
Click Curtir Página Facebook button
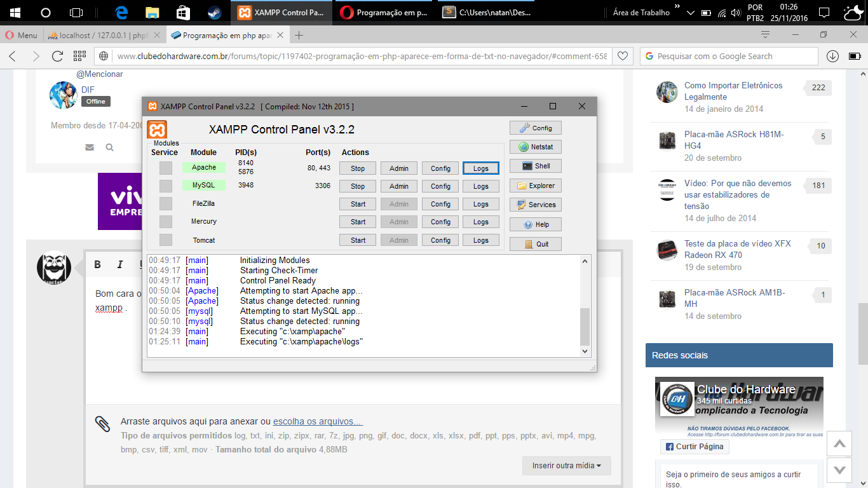[x=695, y=447]
